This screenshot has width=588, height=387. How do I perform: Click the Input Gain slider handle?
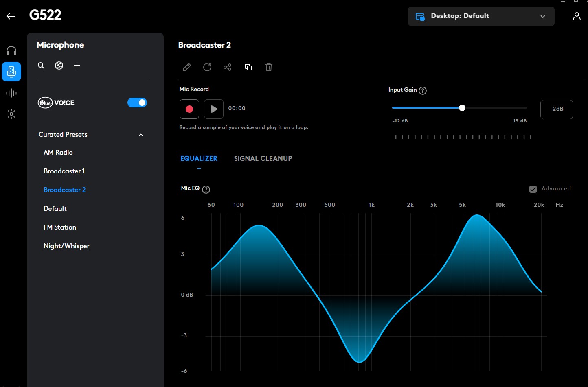[x=462, y=108]
